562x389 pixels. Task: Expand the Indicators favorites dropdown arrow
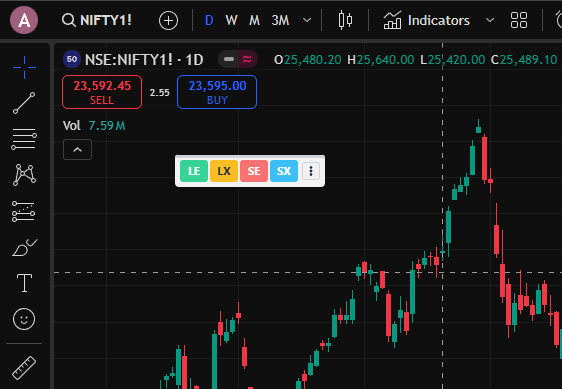(x=490, y=20)
